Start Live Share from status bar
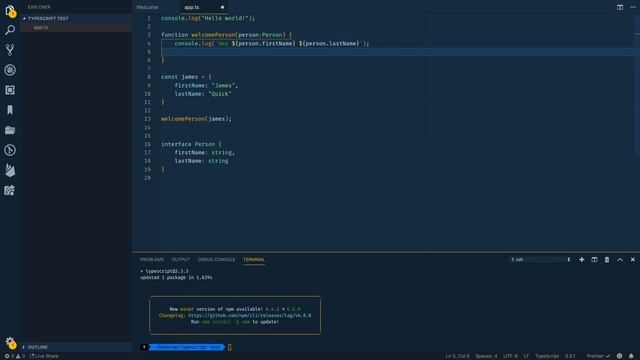640x360 pixels. pos(44,356)
